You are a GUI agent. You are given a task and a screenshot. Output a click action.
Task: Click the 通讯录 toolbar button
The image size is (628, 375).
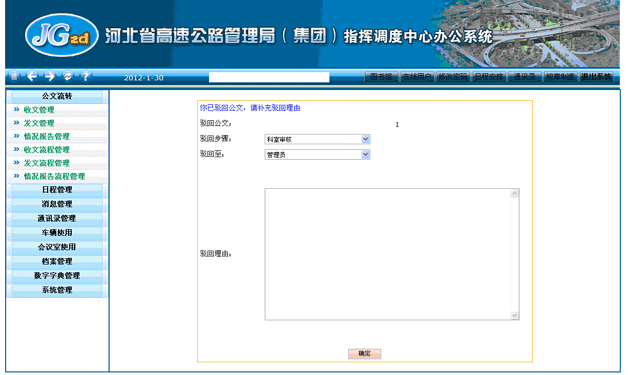click(x=524, y=77)
